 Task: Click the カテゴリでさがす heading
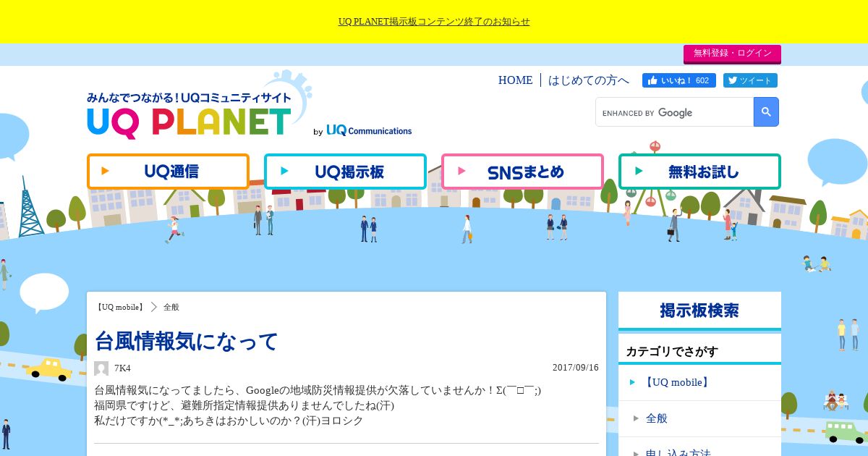click(x=672, y=352)
